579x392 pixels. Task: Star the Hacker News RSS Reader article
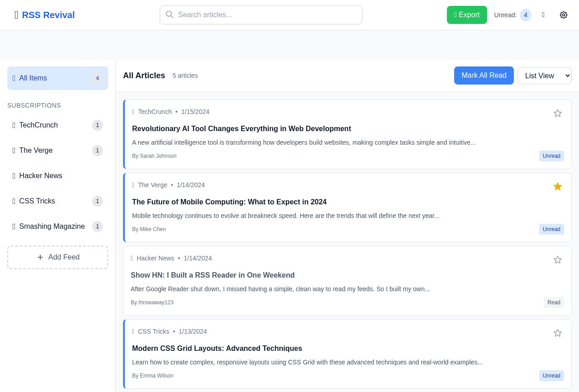click(x=557, y=260)
